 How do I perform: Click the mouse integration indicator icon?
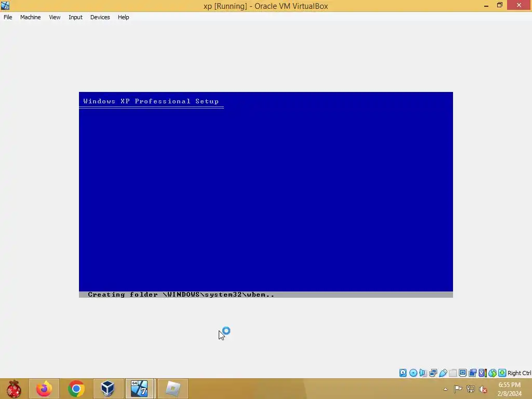click(493, 373)
